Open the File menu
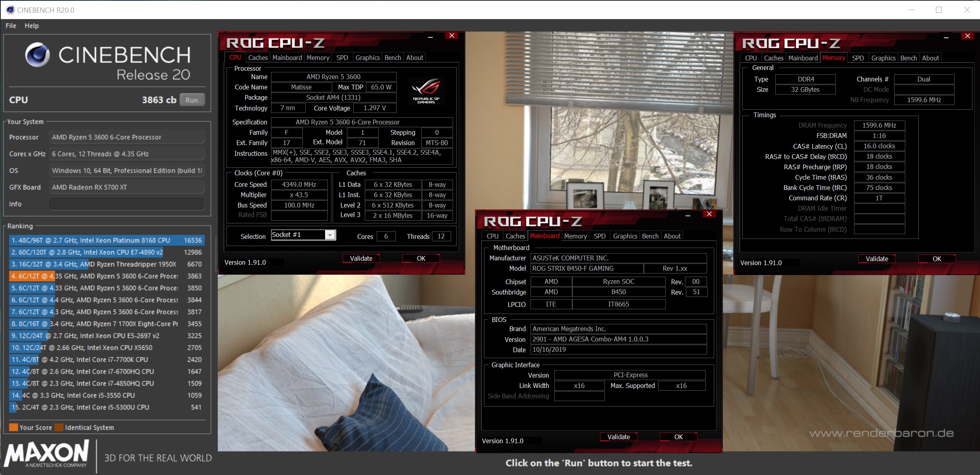This screenshot has height=475, width=980. [11, 25]
